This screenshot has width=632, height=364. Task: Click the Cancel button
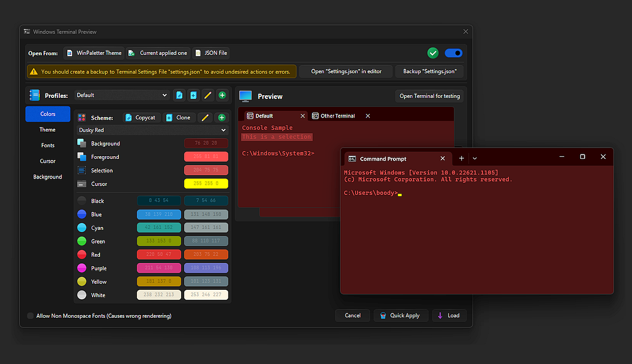pos(352,316)
